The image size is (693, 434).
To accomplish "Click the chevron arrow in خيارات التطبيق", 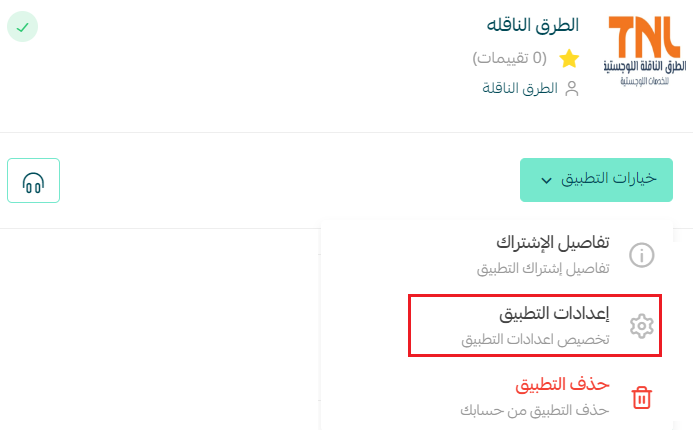I will click(546, 180).
